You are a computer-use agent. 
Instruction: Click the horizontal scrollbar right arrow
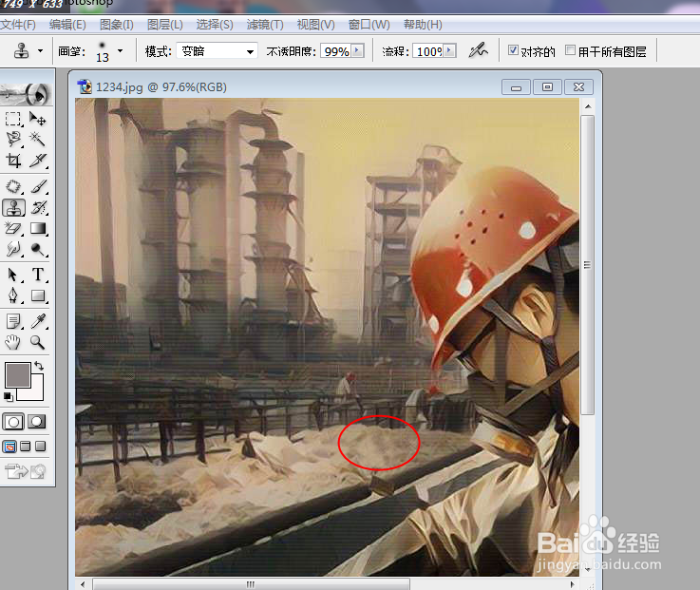(573, 583)
